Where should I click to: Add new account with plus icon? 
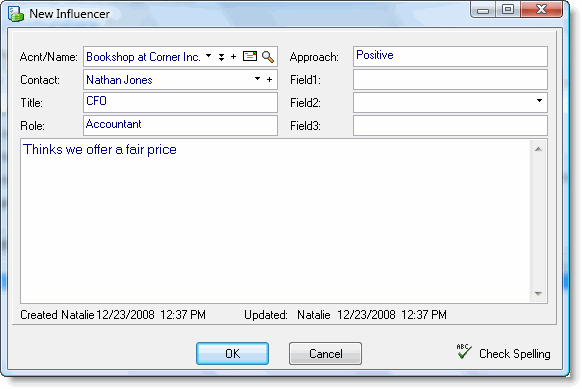tap(233, 57)
